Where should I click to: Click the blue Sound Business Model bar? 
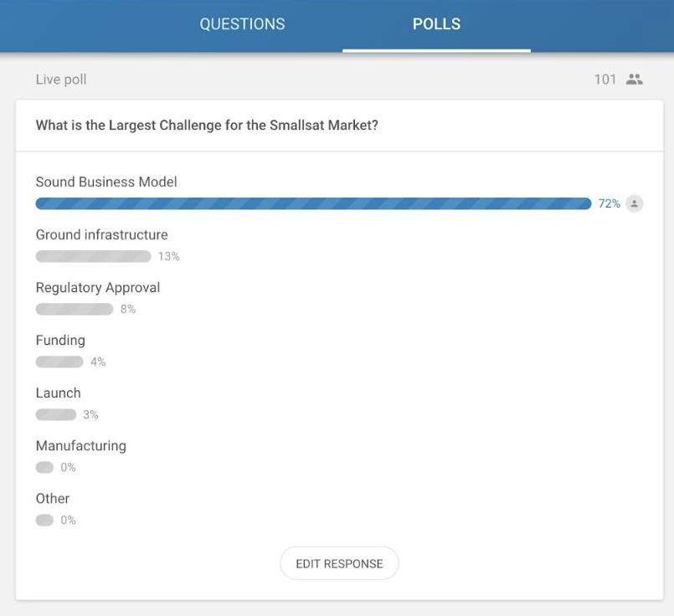(313, 203)
